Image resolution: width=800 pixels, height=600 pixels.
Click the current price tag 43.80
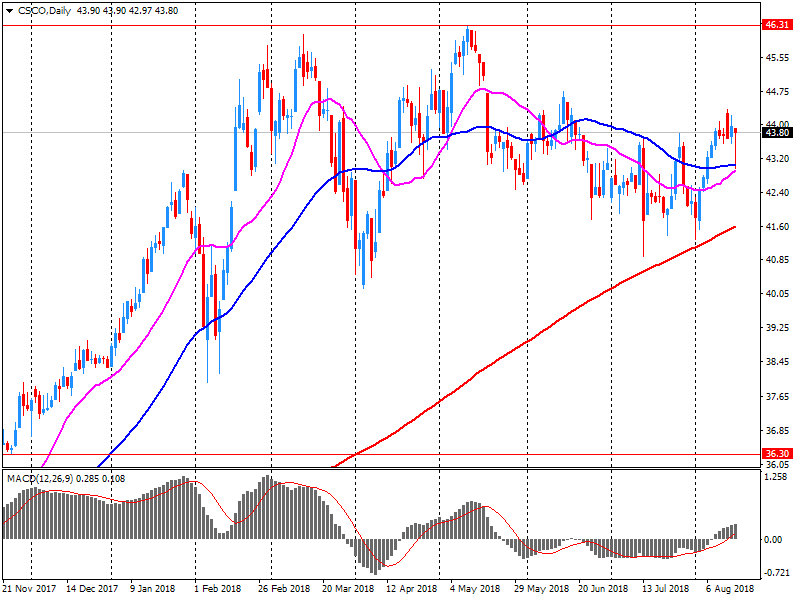777,133
